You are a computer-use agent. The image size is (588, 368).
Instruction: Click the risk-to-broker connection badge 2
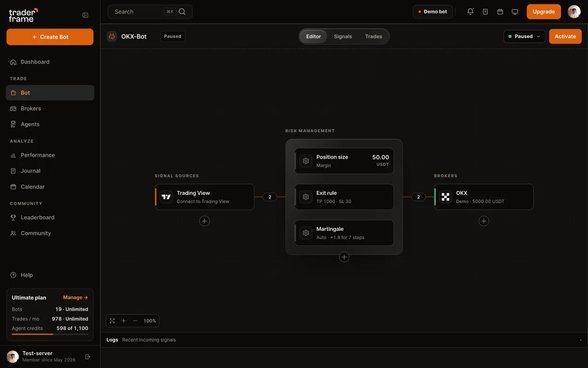[x=418, y=197]
